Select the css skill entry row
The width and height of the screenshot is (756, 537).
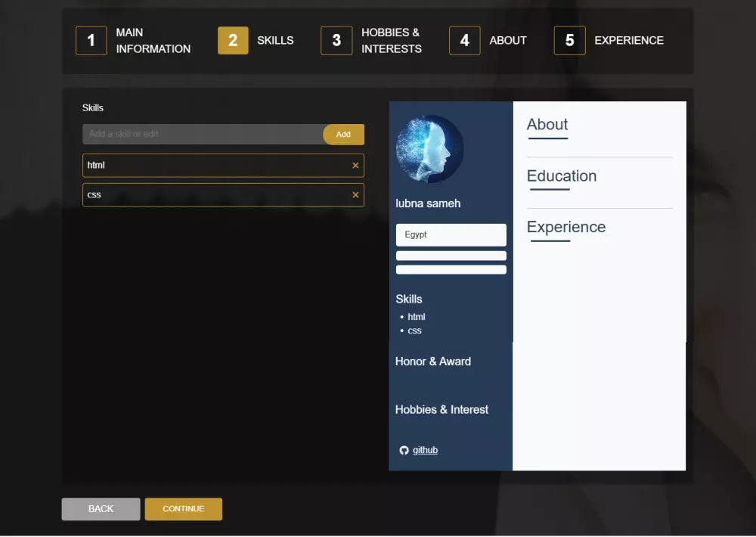223,195
